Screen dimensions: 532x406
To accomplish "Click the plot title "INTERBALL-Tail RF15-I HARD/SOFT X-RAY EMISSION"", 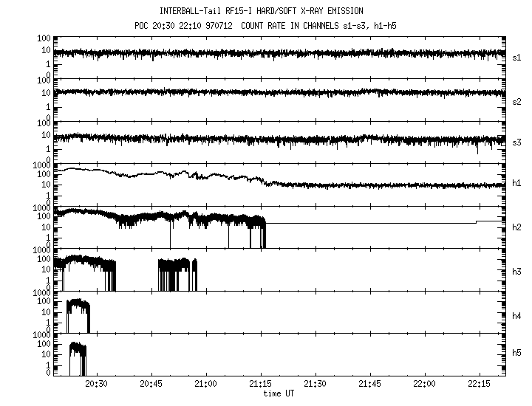I will pos(262,11).
